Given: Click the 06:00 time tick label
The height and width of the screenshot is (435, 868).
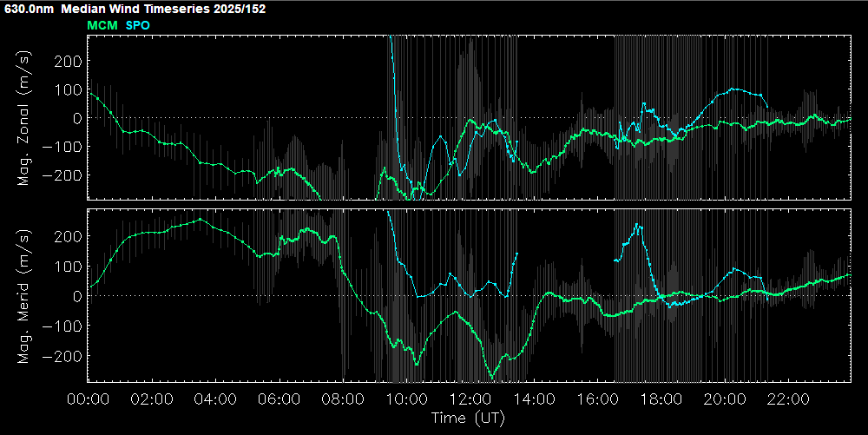Looking at the screenshot, I should pyautogui.click(x=279, y=399).
